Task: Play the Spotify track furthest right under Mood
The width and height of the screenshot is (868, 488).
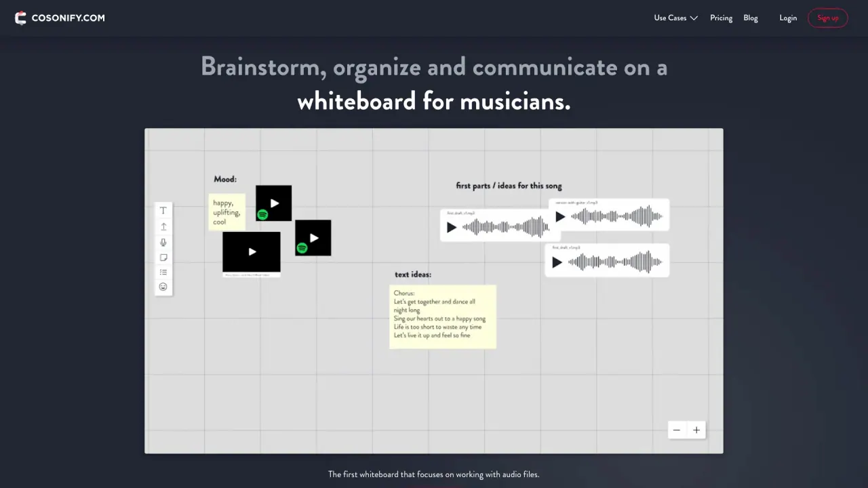Action: click(x=314, y=237)
